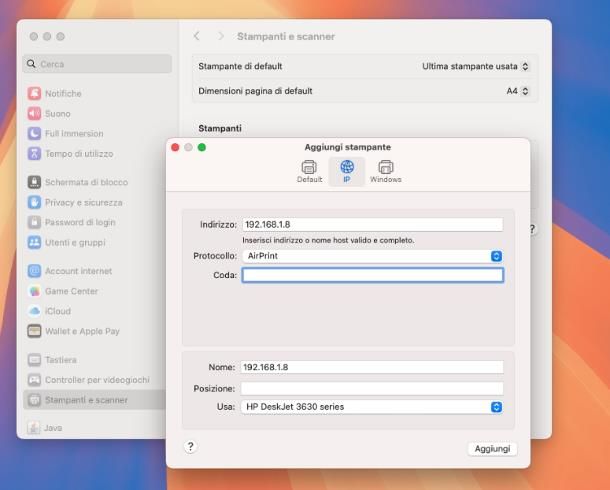Open Wallet e Apple Pay settings
610x490 pixels.
81,331
